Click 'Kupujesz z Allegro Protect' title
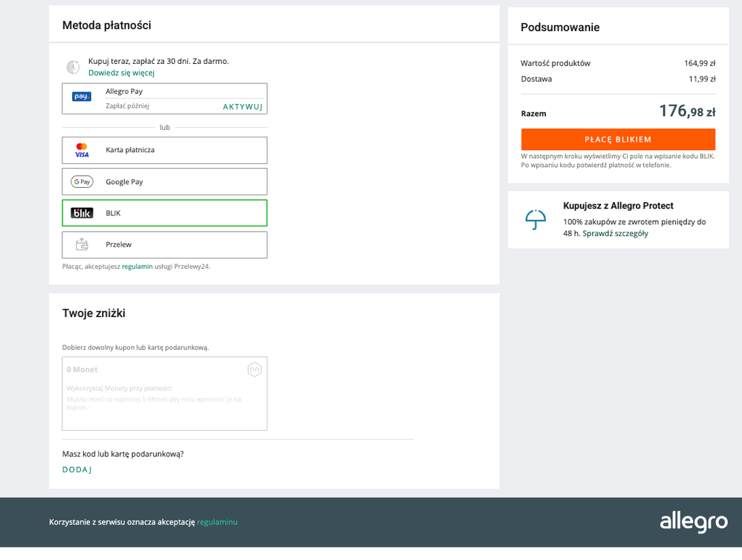The height and width of the screenshot is (560, 742). [618, 206]
